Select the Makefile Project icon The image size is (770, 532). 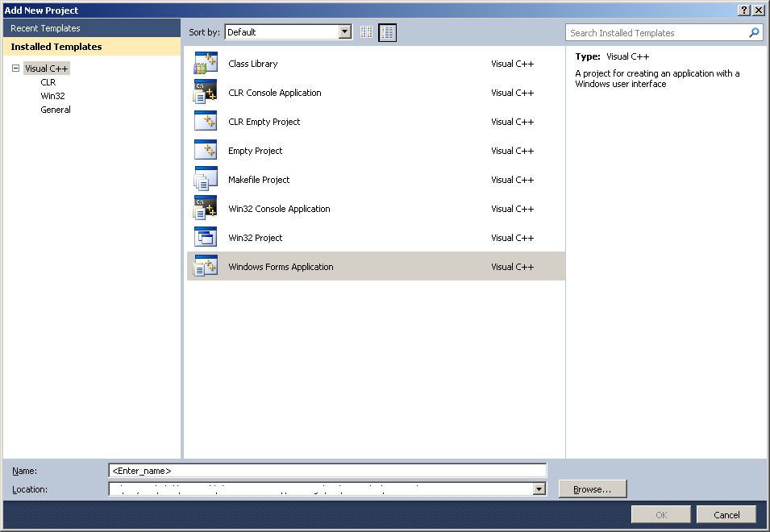(206, 179)
